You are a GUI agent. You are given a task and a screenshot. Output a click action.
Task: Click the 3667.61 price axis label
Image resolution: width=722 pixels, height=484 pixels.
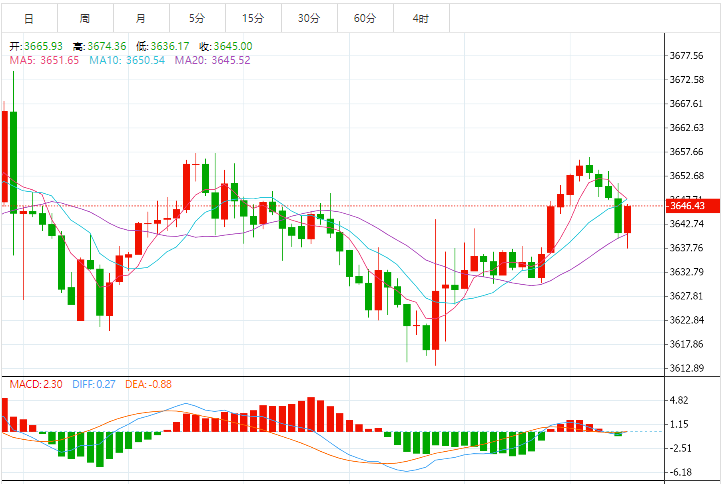(x=686, y=104)
